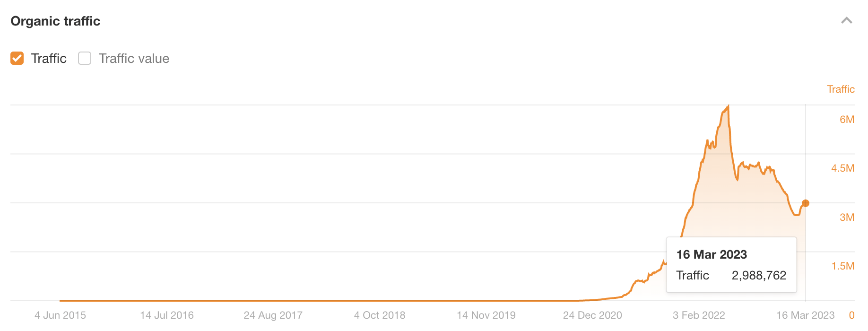
Task: Click the 24 Dec 2020 timeline label
Action: click(x=592, y=315)
